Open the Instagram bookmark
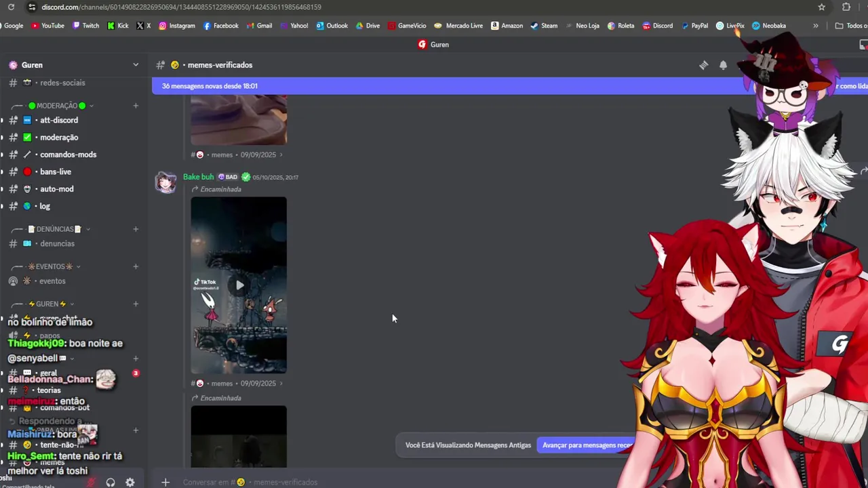Image resolution: width=868 pixels, height=488 pixels. click(x=176, y=26)
